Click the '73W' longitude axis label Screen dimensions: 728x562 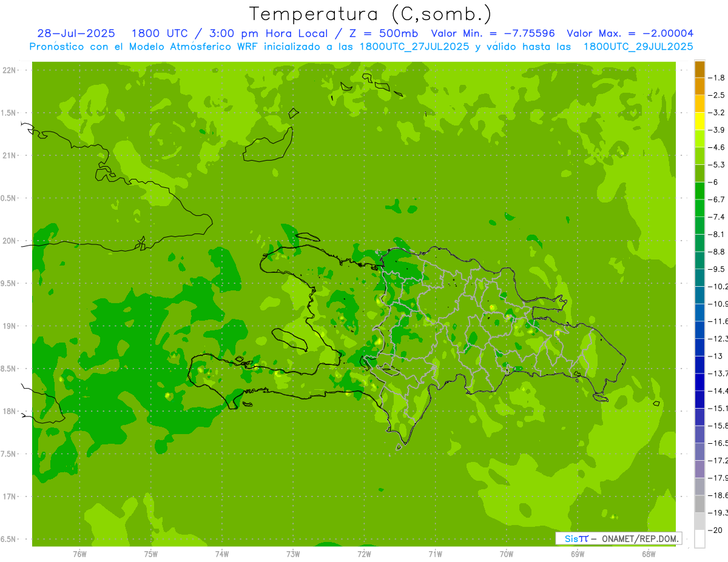[x=293, y=554]
